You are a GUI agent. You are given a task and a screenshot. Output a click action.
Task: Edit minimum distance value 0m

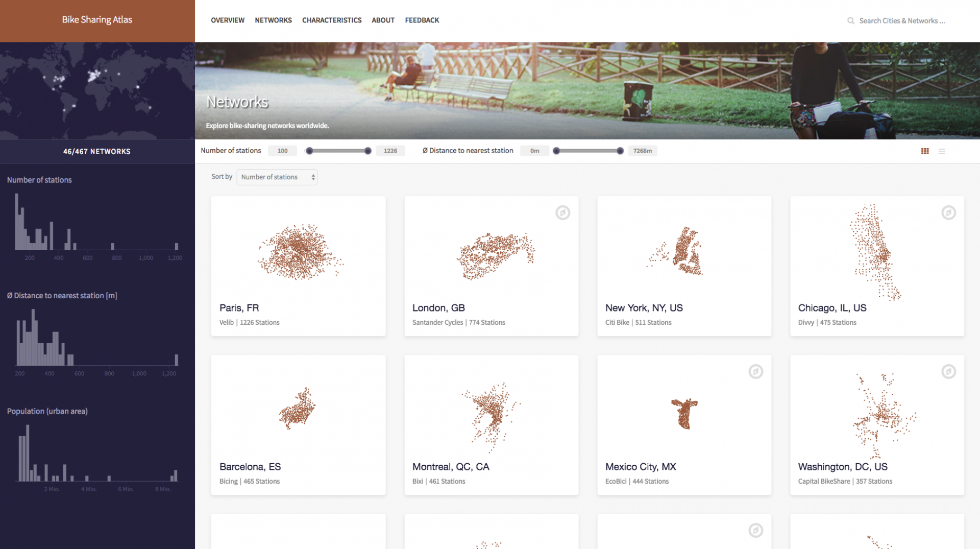(534, 151)
